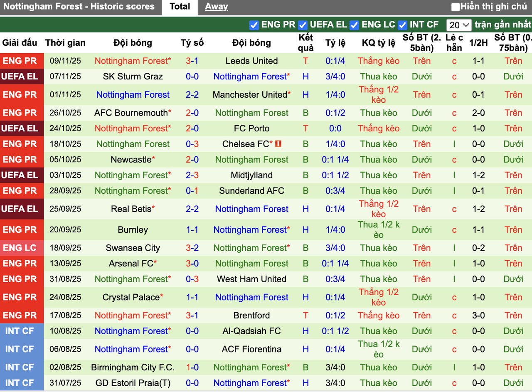This screenshot has height=392, width=532.
Task: Click the 2-3 score in the Midtjylland row
Action: (x=192, y=175)
